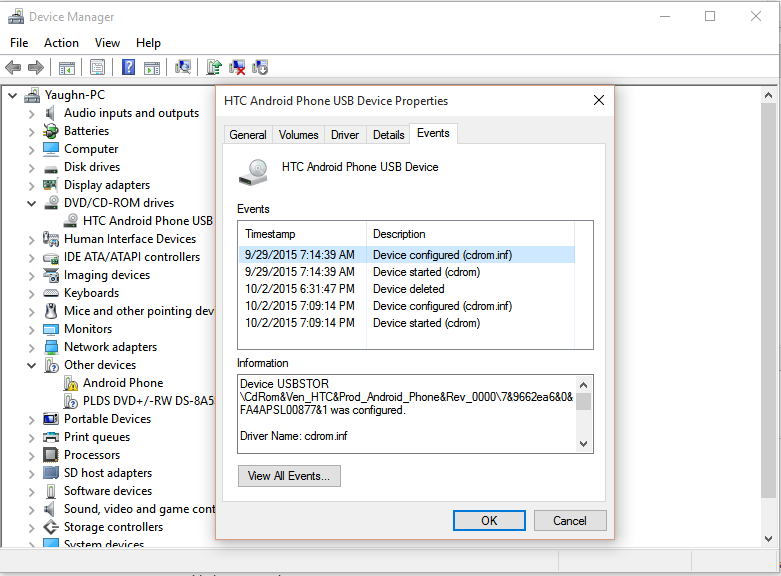Image resolution: width=781 pixels, height=576 pixels.
Task: Select Sound, video and game controllers label
Action: coord(139,509)
